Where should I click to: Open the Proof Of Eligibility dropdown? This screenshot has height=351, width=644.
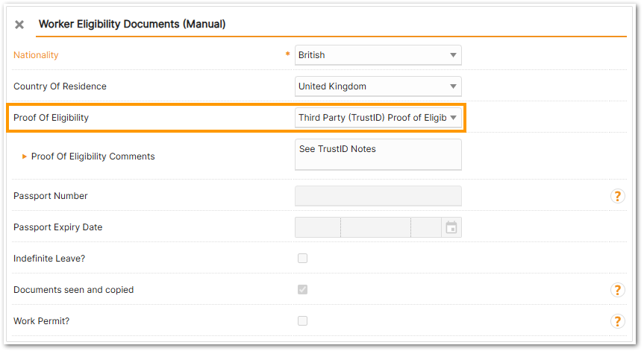click(378, 118)
